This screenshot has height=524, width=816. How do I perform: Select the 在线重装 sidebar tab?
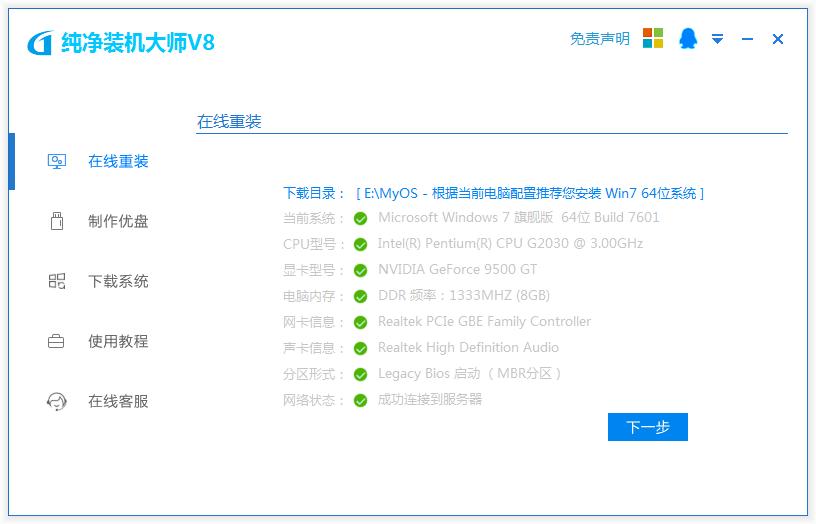pos(118,161)
